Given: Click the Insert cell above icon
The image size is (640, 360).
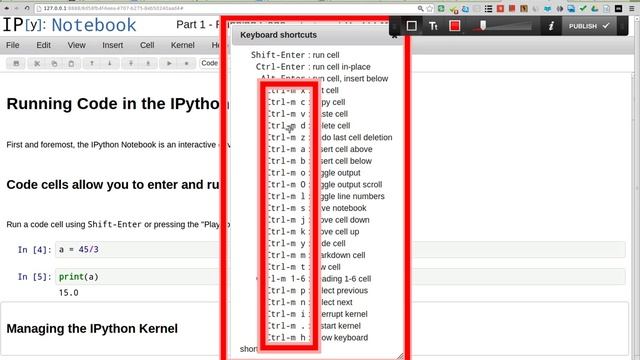Looking at the screenshot, I should point(131,63).
